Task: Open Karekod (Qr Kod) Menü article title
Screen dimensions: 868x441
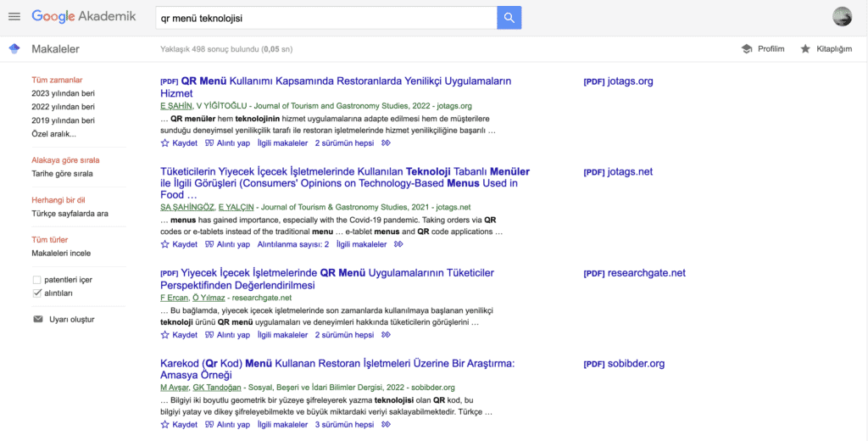Action: (x=337, y=369)
